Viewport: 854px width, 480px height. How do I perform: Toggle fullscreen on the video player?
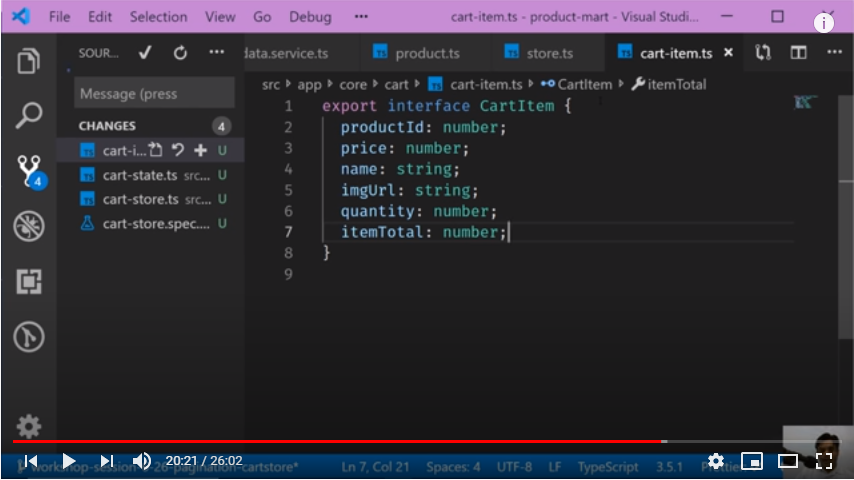[x=824, y=461]
